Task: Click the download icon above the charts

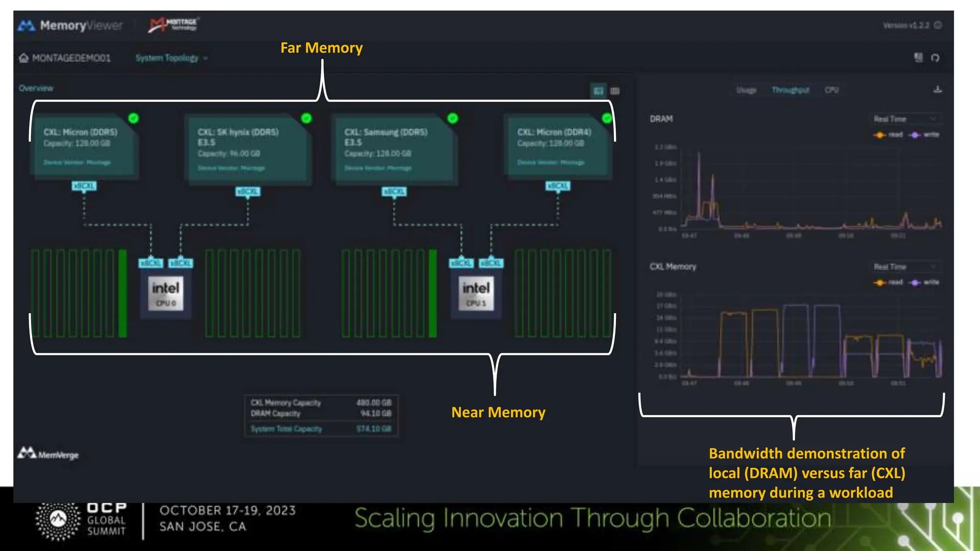Action: coord(937,89)
